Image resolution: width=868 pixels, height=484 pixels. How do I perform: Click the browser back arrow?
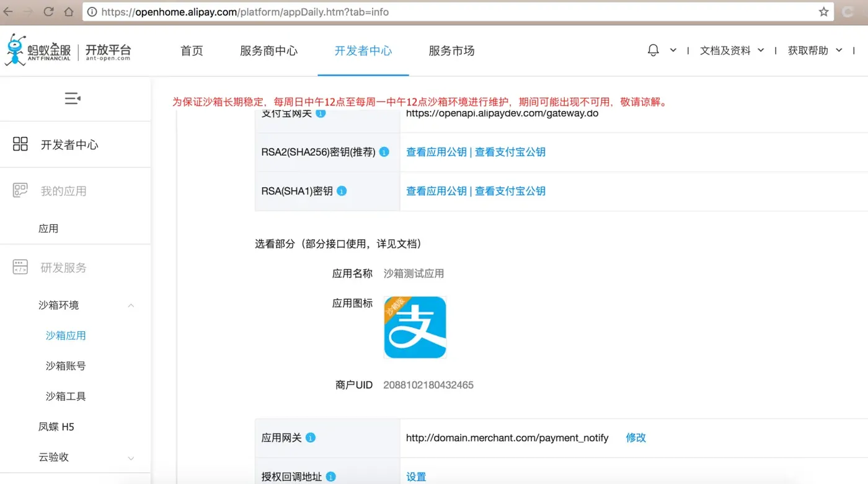coord(7,12)
